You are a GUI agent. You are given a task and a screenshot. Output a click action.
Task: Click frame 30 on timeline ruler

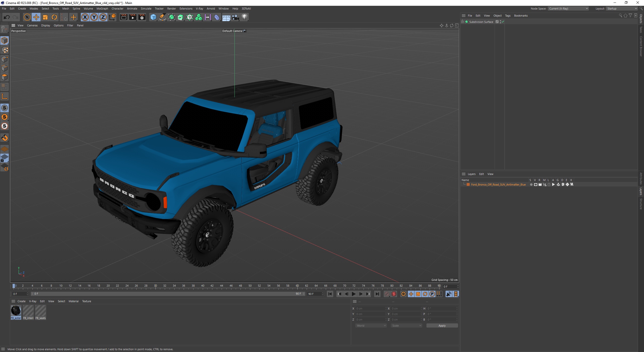coord(155,286)
